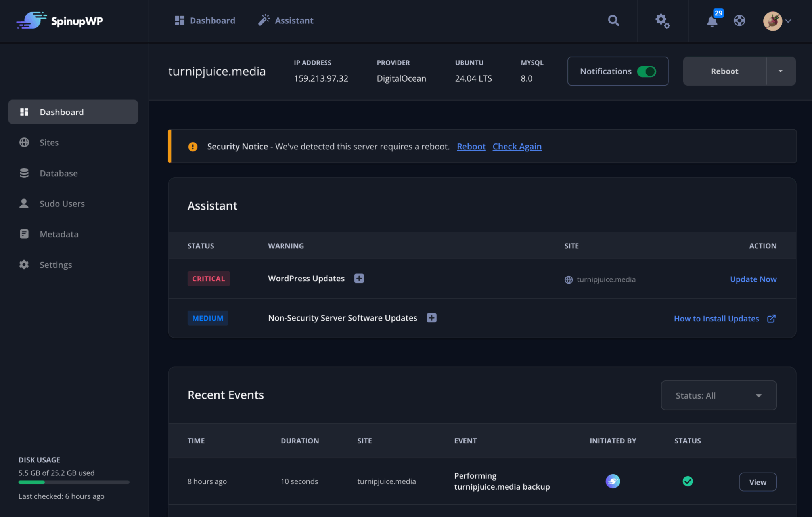
Task: Click the external link icon beside Install Updates
Action: (x=771, y=319)
